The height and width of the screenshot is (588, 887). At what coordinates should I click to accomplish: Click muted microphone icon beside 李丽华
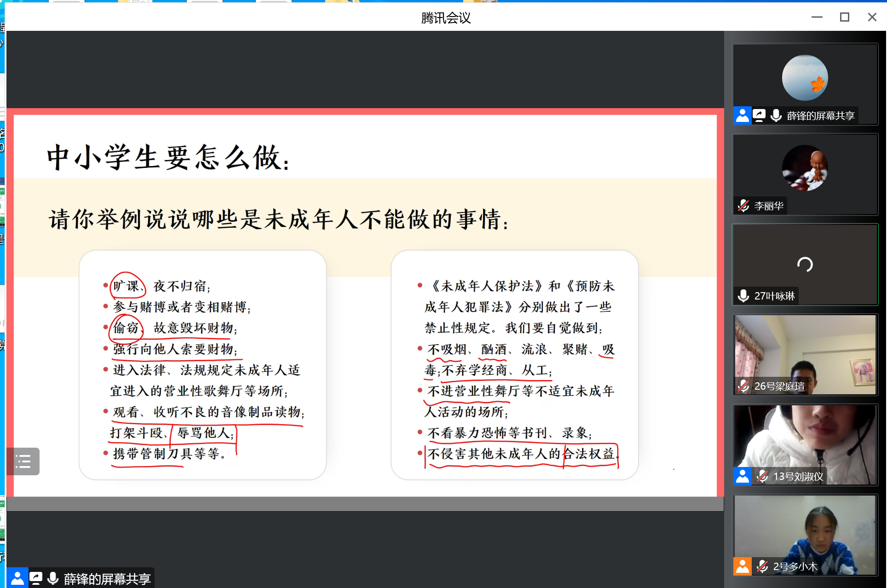tap(743, 206)
